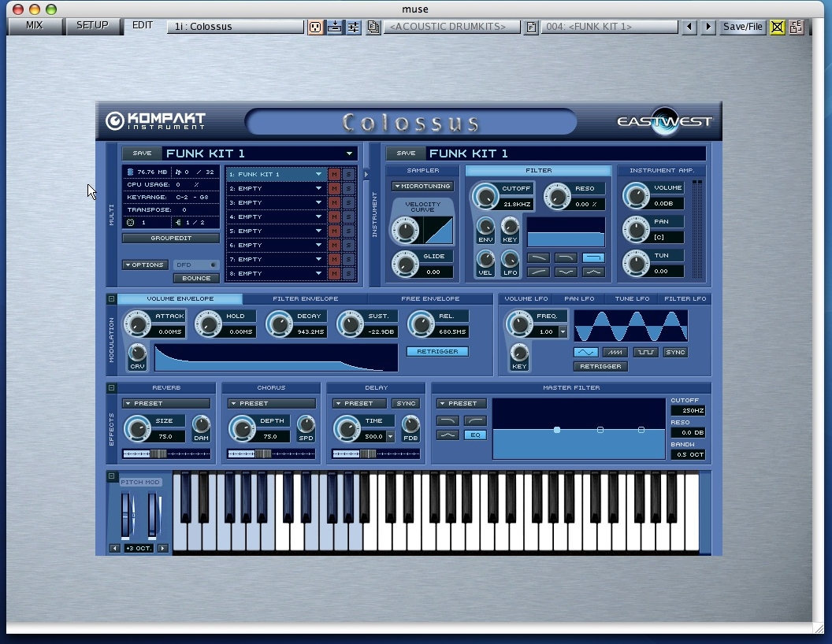832x644 pixels.
Task: Open the Microtuning menu
Action: pos(422,186)
